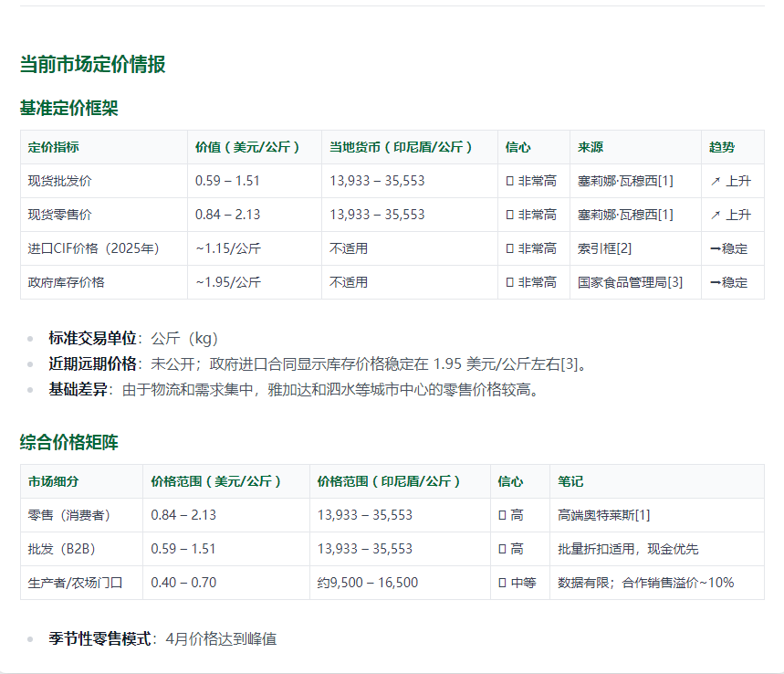Open 塞莉娜·瓦穆西[1] source in 现货零售价 row

point(625,215)
